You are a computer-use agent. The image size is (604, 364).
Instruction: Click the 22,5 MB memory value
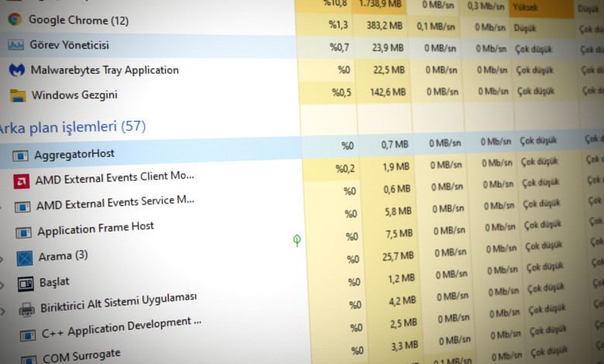[389, 70]
